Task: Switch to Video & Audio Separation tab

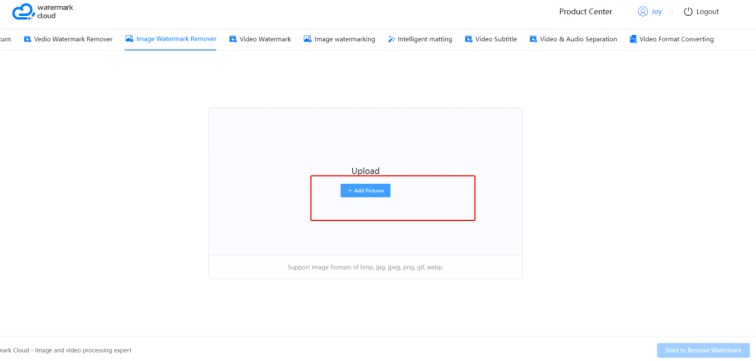Action: point(573,39)
